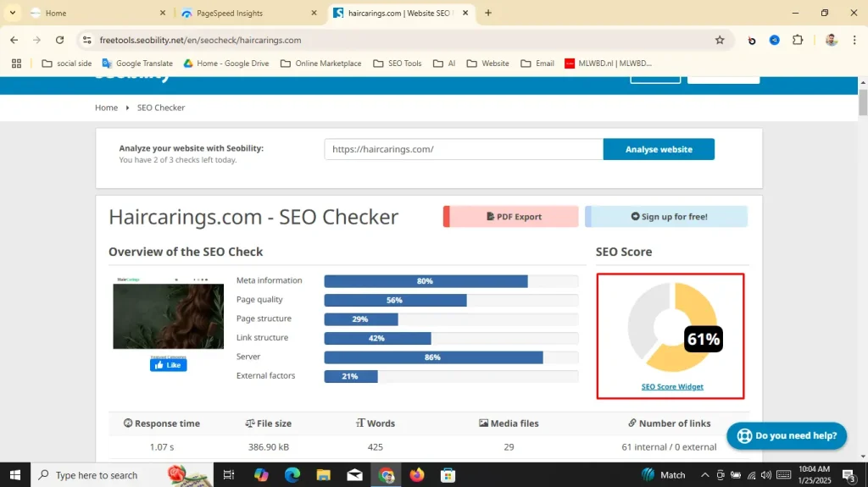Launch Microsoft Edge from the taskbar
This screenshot has width=868, height=487.
tap(292, 475)
